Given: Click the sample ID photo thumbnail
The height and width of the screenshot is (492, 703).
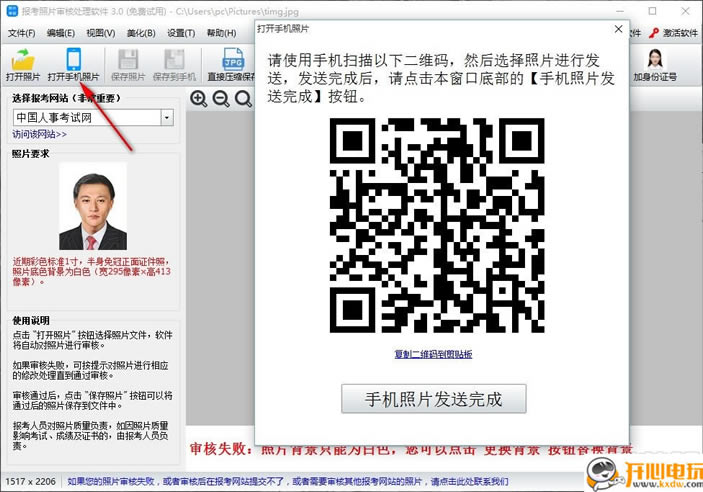Looking at the screenshot, I should pyautogui.click(x=93, y=206).
